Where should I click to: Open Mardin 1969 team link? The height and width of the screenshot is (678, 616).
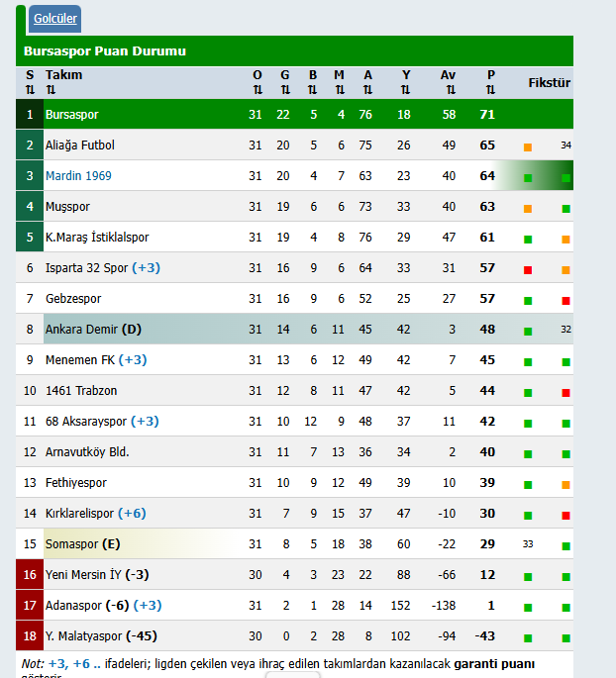(78, 176)
